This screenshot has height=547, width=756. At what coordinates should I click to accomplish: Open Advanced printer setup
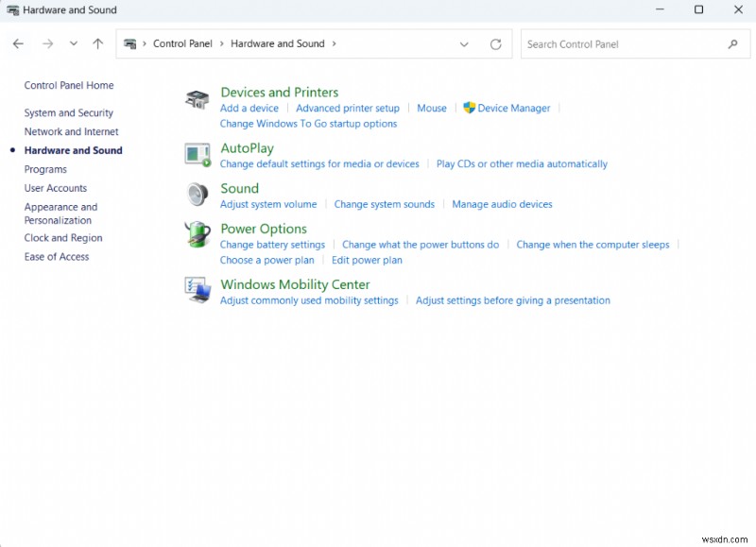[x=348, y=108]
